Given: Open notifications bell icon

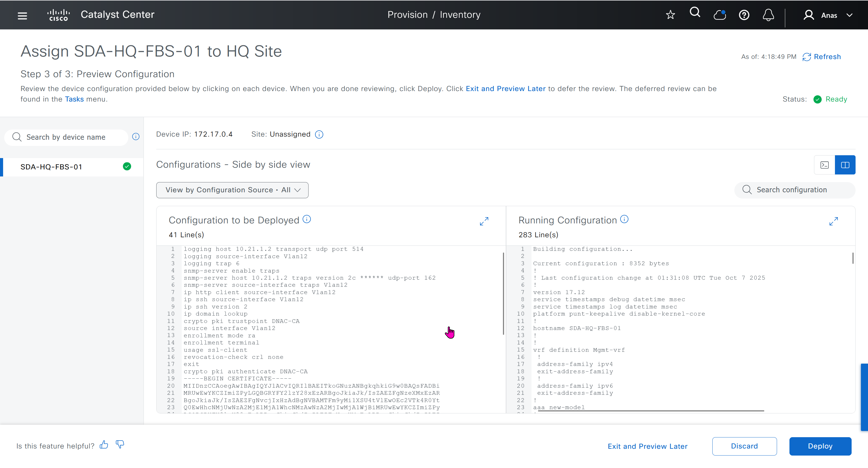Looking at the screenshot, I should [768, 15].
